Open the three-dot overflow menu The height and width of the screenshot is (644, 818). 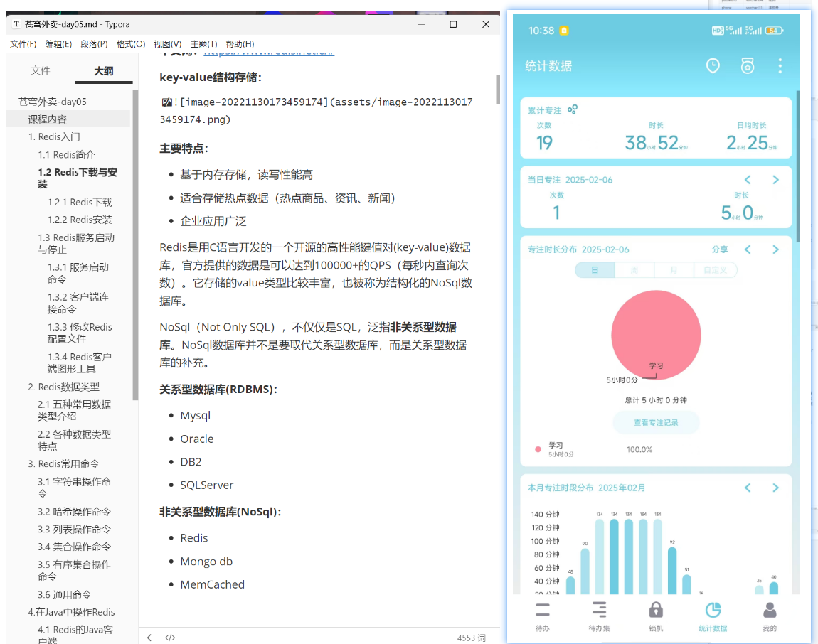point(780,65)
